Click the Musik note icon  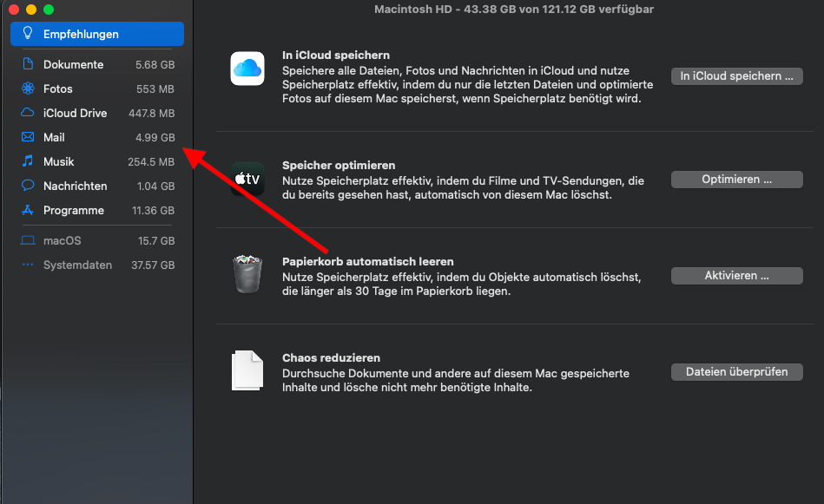28,160
